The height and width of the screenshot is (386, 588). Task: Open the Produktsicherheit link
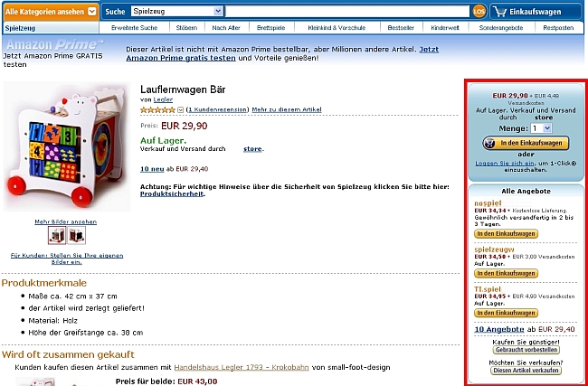coord(172,193)
